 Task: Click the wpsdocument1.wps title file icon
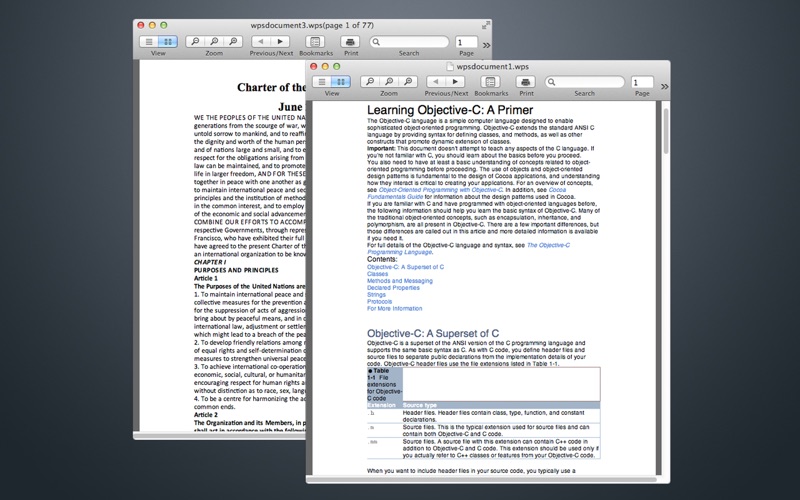449,66
